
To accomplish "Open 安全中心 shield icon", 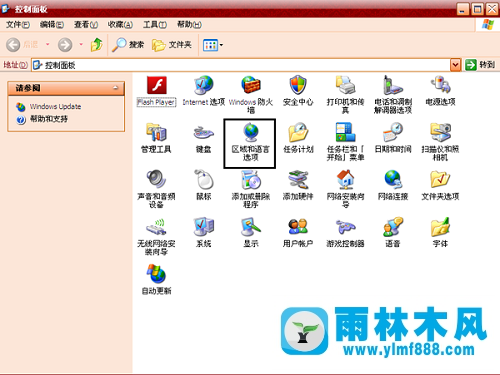I will tap(298, 91).
